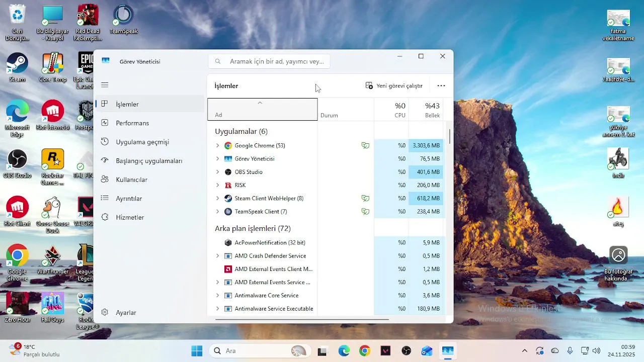The image size is (644, 362).
Task: Click the Task Manager search box
Action: click(269, 61)
